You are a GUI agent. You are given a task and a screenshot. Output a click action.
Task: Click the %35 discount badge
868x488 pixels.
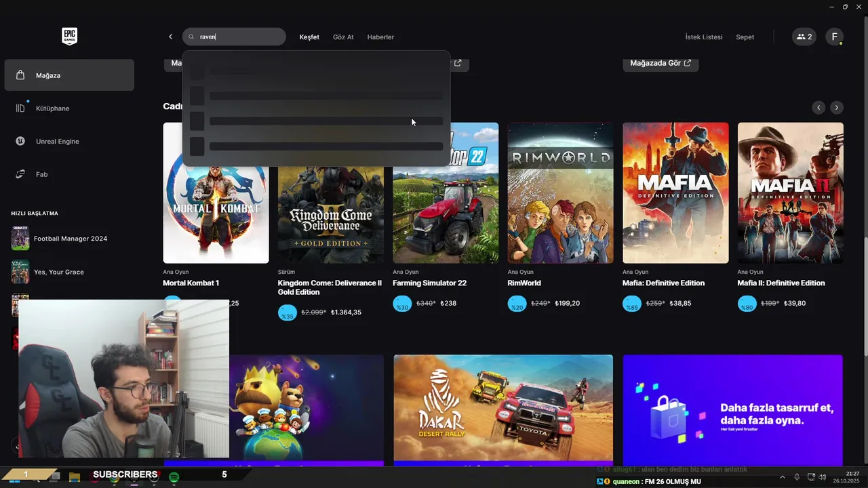point(288,313)
